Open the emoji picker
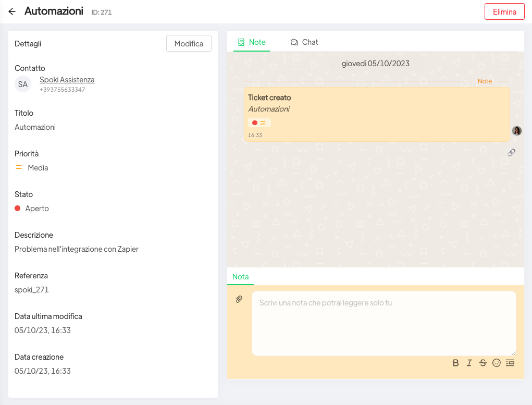The height and width of the screenshot is (405, 532). (x=497, y=363)
